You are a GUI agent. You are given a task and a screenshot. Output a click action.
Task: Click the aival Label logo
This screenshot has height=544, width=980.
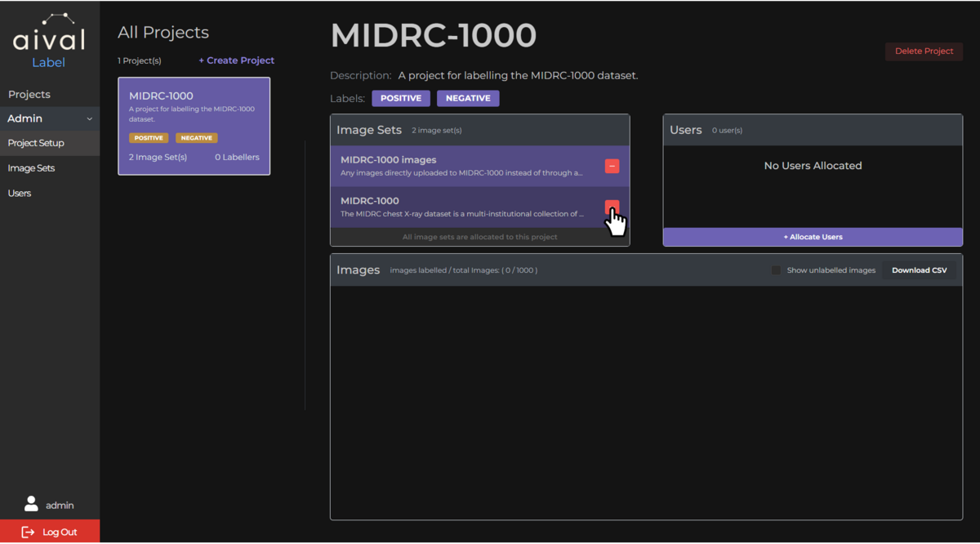tap(49, 41)
